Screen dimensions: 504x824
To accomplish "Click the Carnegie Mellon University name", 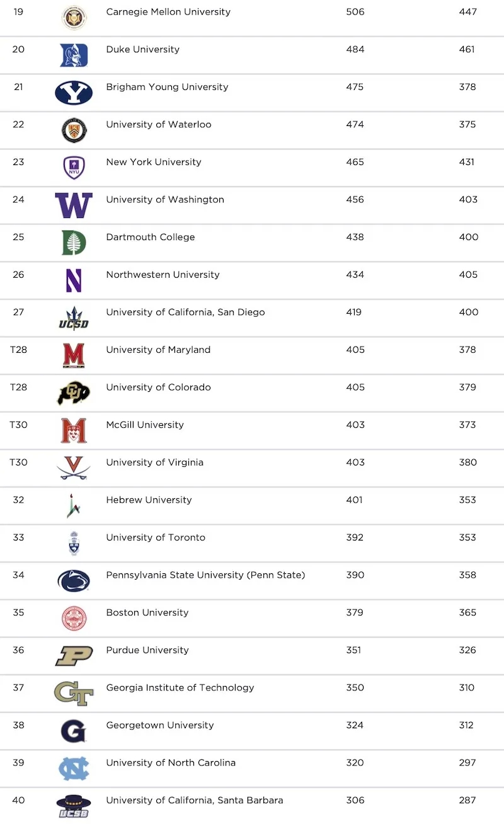I will 168,12.
